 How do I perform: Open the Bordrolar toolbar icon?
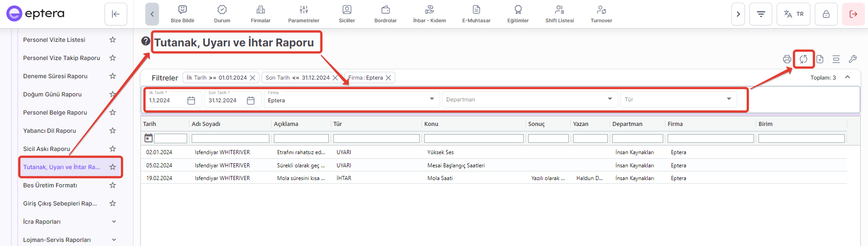pyautogui.click(x=385, y=14)
